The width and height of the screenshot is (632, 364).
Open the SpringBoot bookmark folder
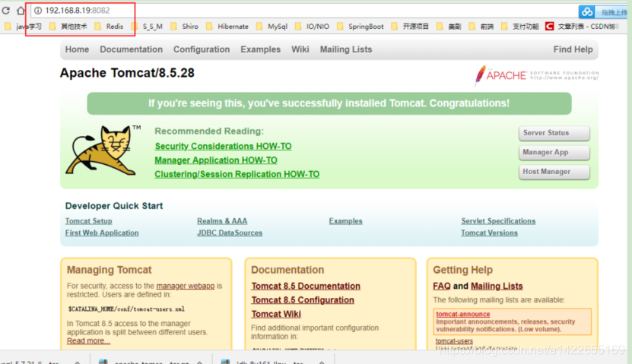click(360, 27)
